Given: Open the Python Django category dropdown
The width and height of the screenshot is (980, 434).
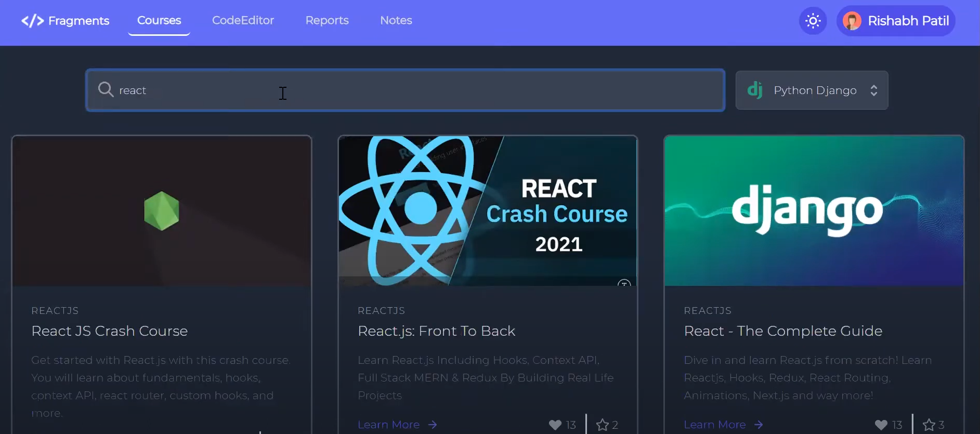Looking at the screenshot, I should click(x=812, y=90).
